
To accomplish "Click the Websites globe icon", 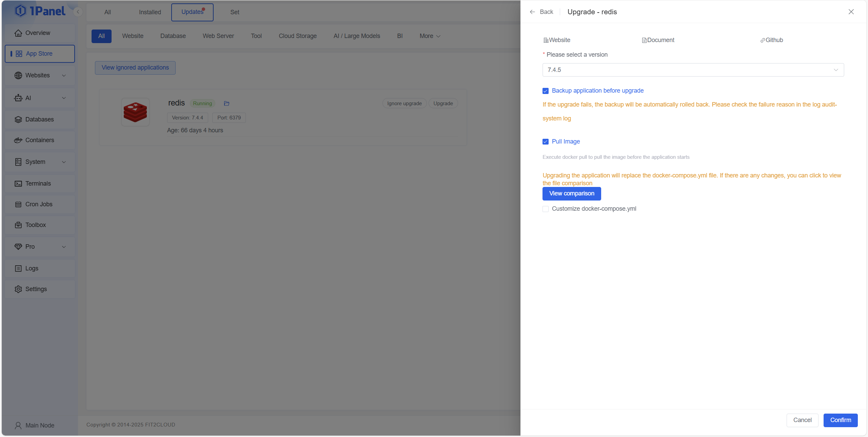I will pos(18,75).
